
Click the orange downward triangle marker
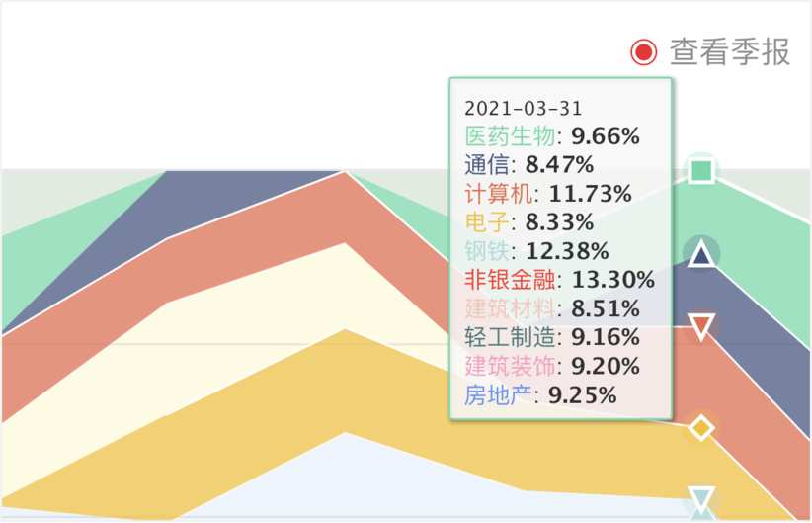[x=701, y=327]
